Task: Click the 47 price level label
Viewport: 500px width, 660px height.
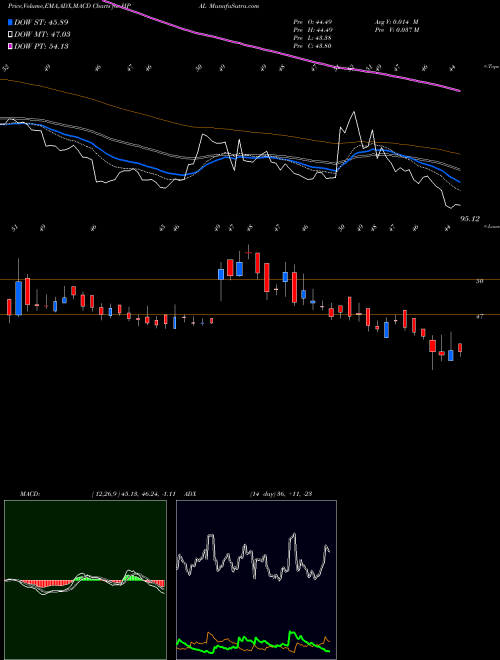Action: tap(479, 317)
